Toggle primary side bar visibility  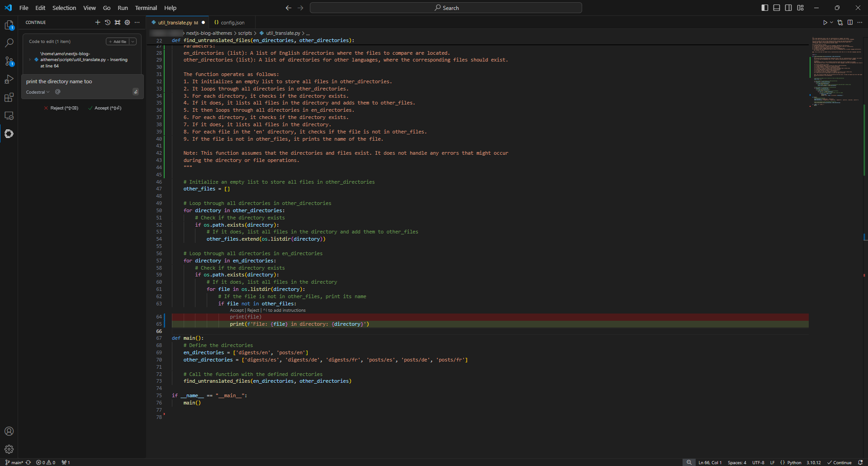[x=765, y=8]
